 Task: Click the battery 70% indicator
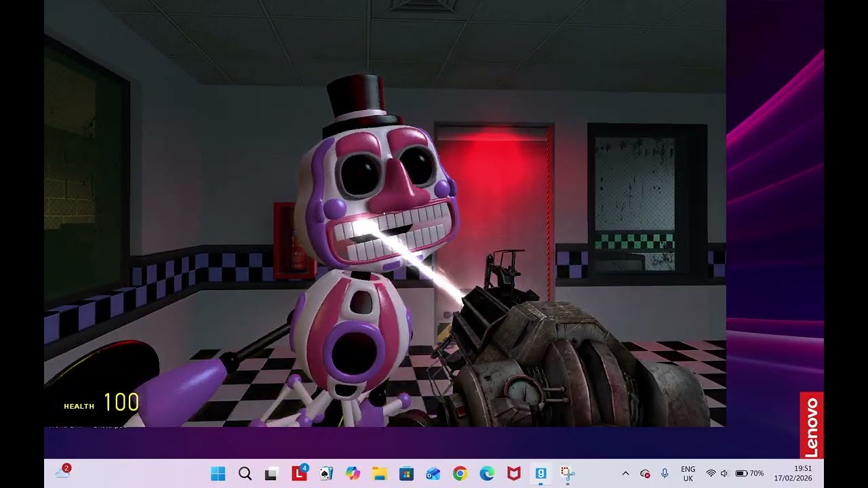(749, 474)
